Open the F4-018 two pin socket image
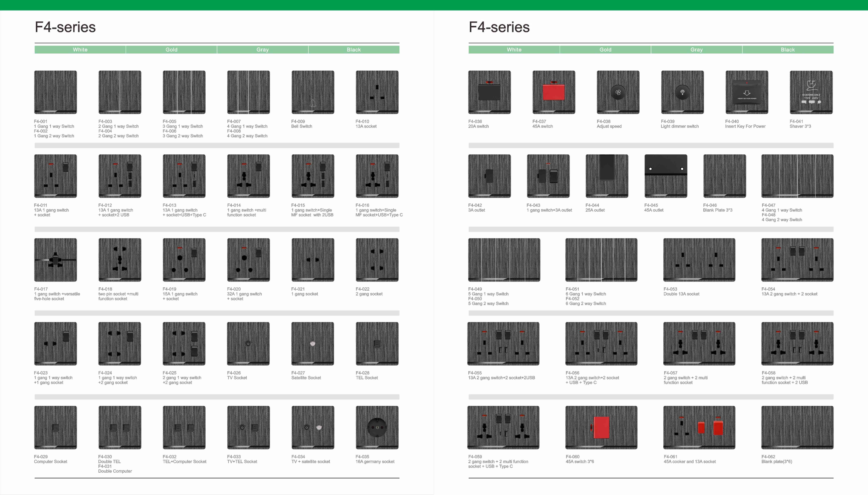 120,260
